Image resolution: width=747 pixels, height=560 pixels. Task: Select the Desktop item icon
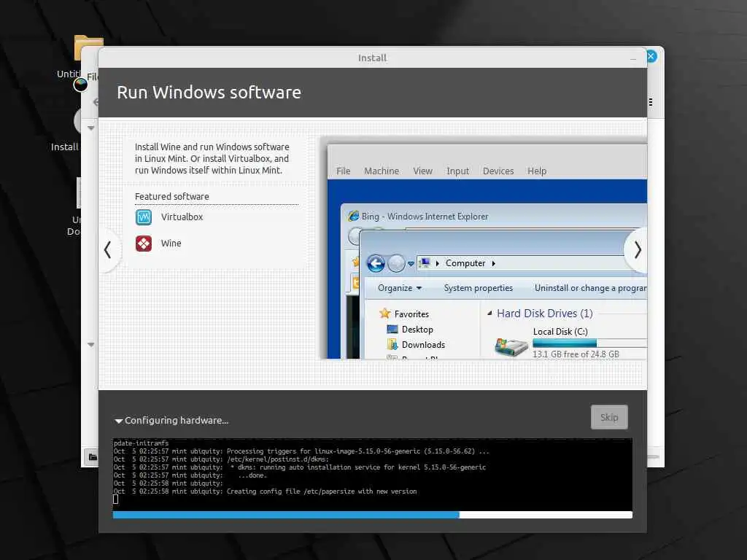[392, 330]
